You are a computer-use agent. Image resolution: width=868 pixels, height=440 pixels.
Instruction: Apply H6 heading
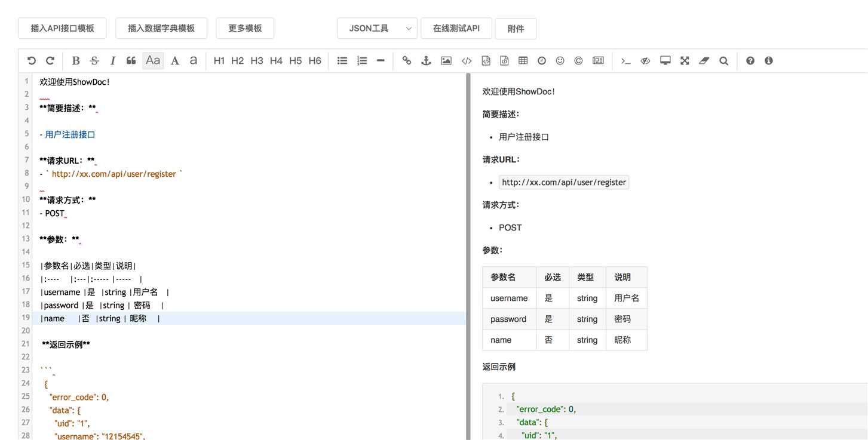click(315, 60)
